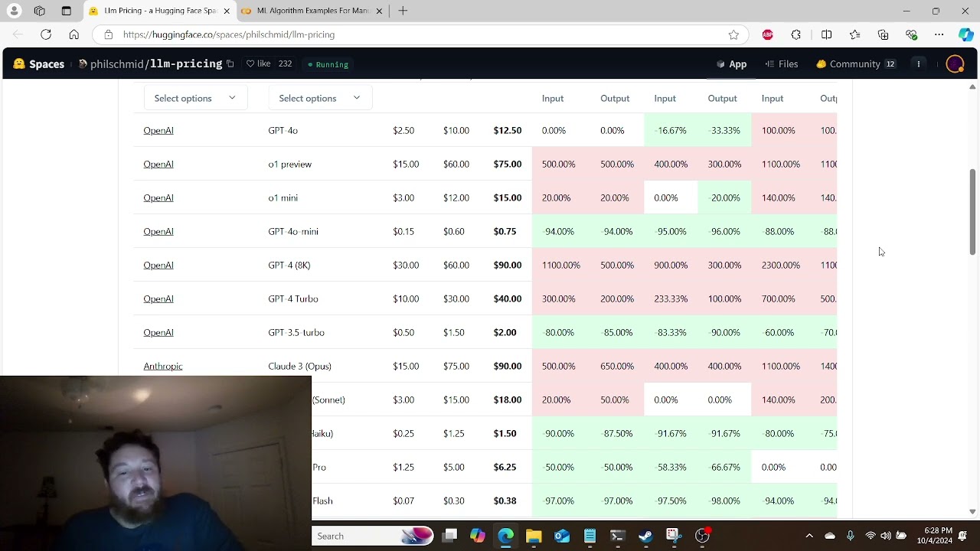
Task: Open the Collections icon
Action: [x=883, y=34]
